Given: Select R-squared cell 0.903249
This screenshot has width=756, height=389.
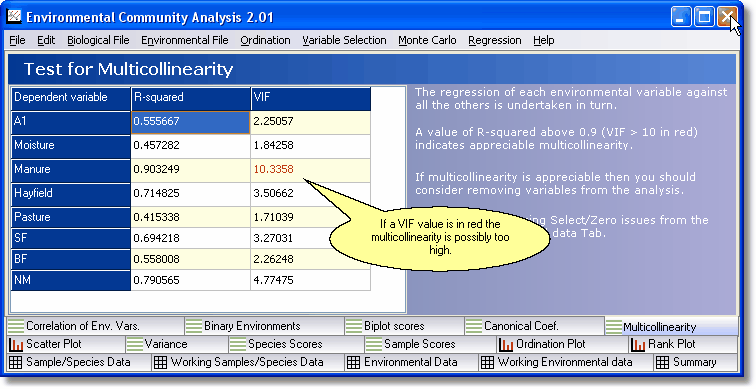Looking at the screenshot, I should point(191,171).
